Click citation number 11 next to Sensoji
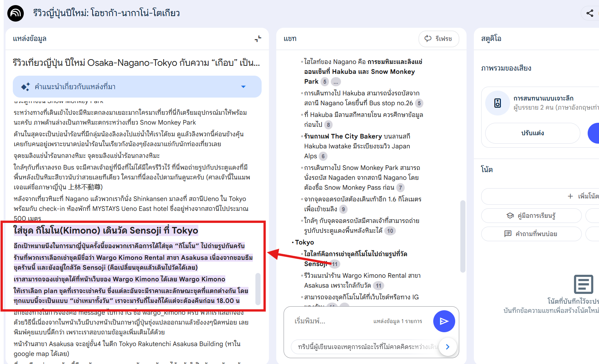Viewport: 599px width, 364px height. [x=334, y=264]
